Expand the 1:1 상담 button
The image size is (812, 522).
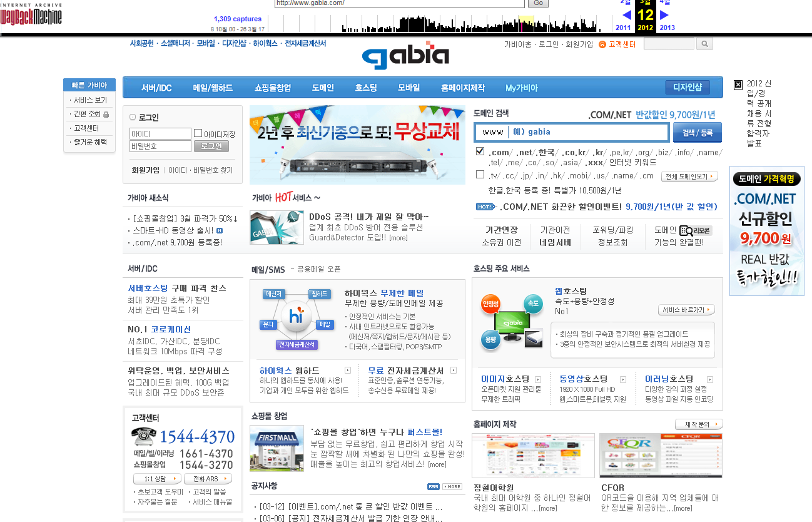[x=157, y=479]
